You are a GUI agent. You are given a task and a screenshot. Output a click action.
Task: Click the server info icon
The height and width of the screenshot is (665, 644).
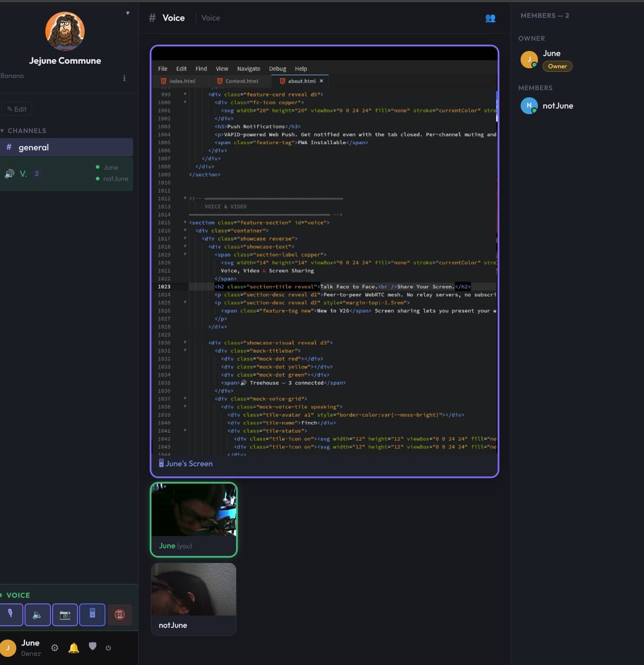(x=124, y=78)
